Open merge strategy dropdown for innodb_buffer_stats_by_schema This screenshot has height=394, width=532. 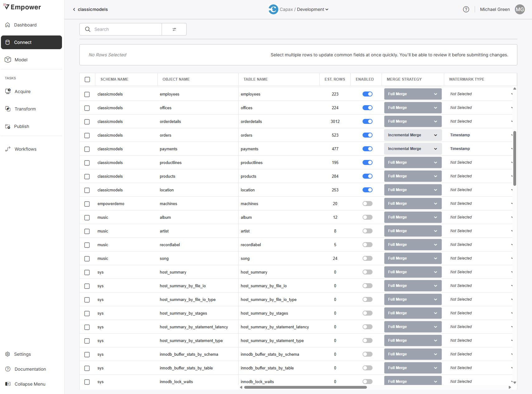pos(413,354)
